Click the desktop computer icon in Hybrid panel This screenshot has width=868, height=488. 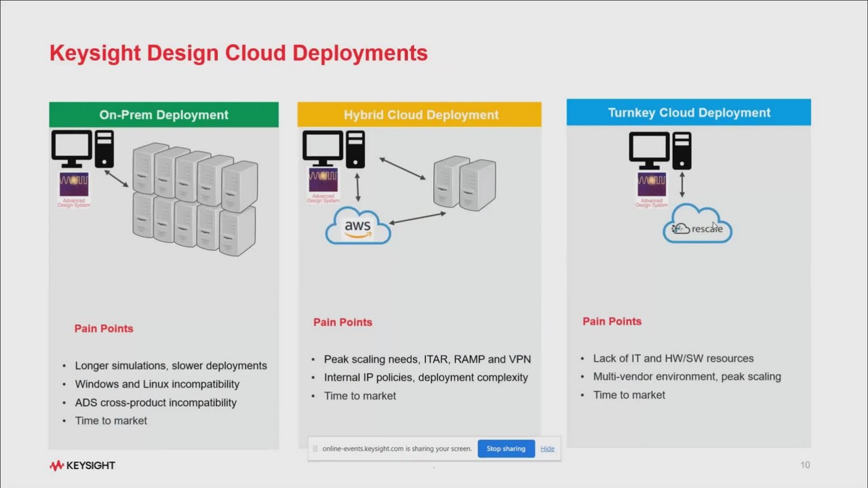[x=334, y=149]
